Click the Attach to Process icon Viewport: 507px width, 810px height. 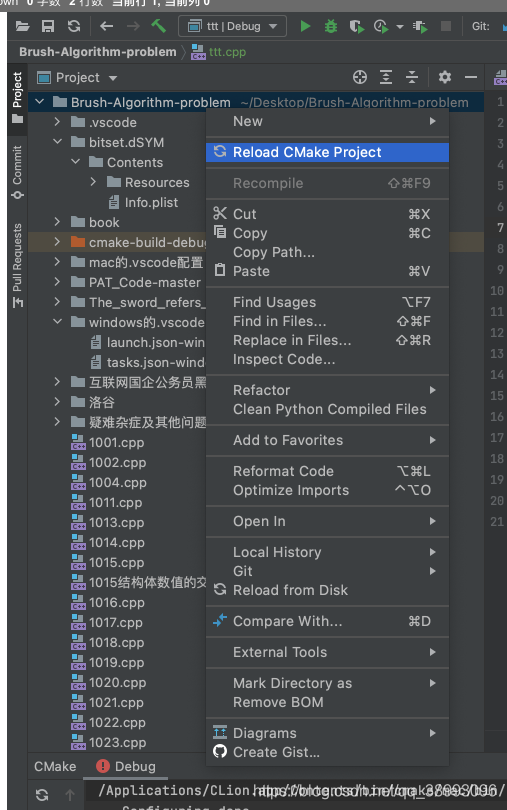(x=420, y=26)
